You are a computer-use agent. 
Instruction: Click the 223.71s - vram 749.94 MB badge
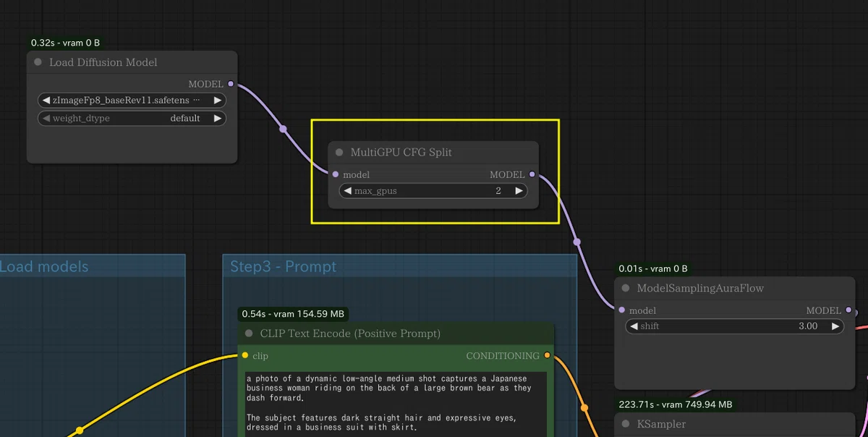pyautogui.click(x=676, y=404)
